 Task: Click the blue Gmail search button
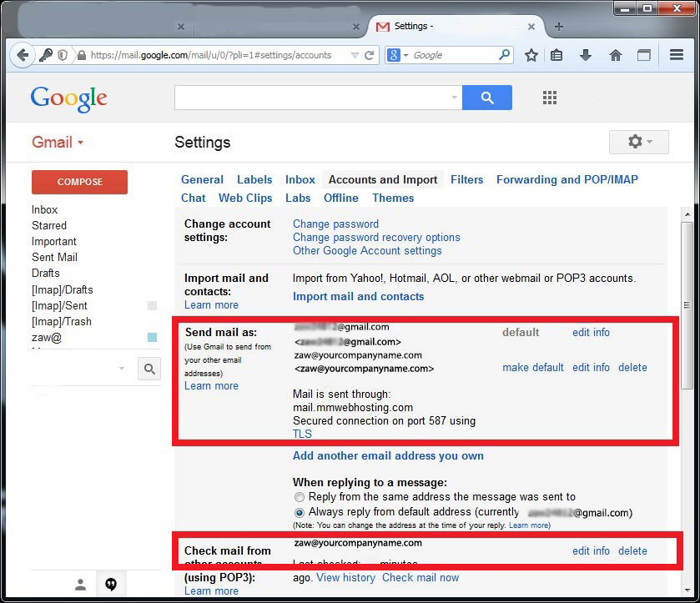[487, 98]
